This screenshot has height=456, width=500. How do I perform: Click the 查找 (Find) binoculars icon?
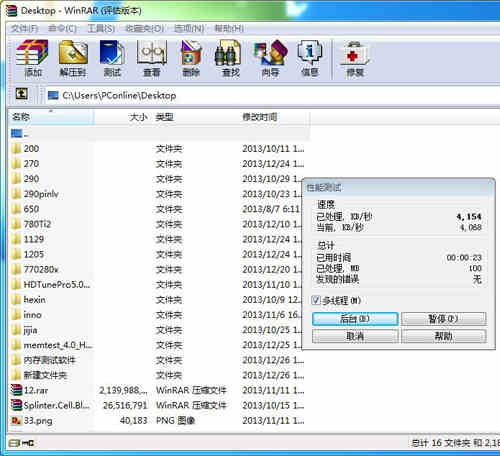(x=231, y=58)
